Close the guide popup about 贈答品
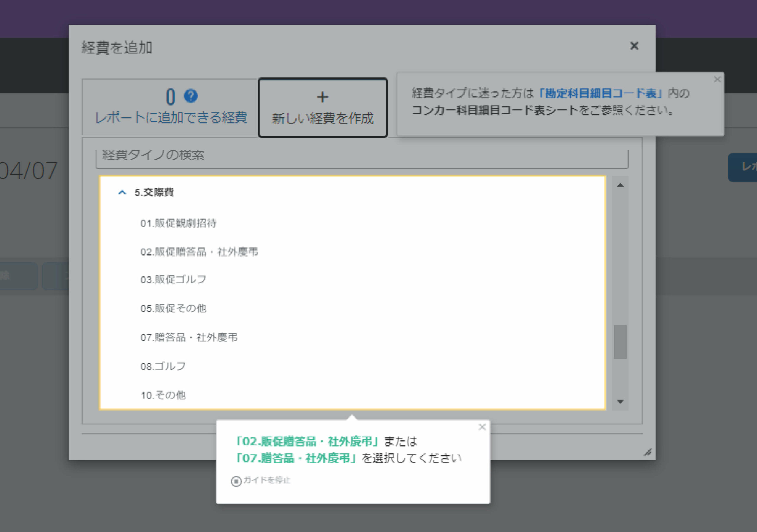This screenshot has width=757, height=532. click(x=482, y=427)
